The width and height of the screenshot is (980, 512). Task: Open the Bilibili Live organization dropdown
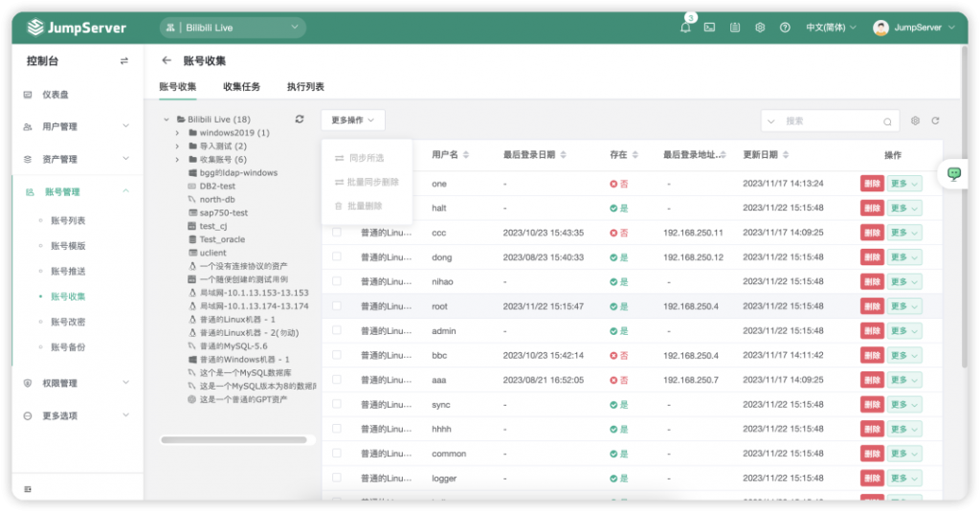233,28
